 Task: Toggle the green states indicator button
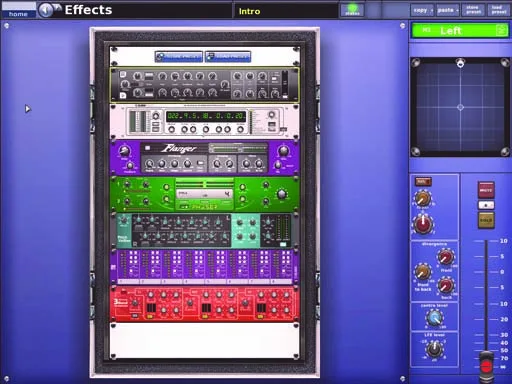coord(352,10)
